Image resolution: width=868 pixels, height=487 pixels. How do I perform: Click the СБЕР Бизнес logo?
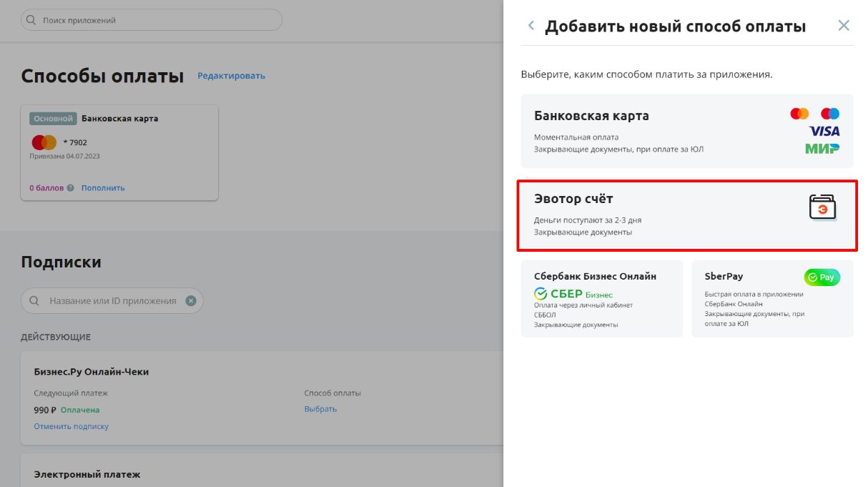573,294
